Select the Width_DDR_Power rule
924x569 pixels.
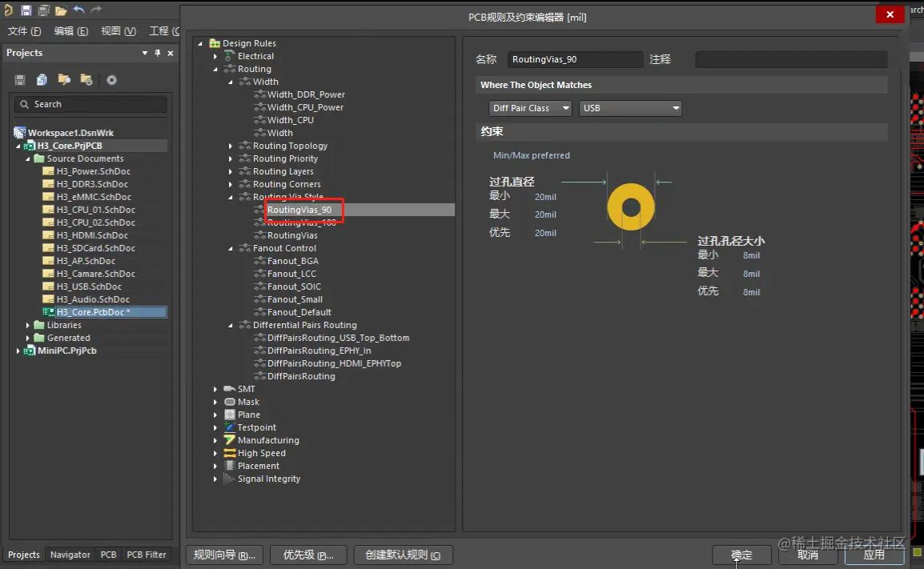(306, 94)
